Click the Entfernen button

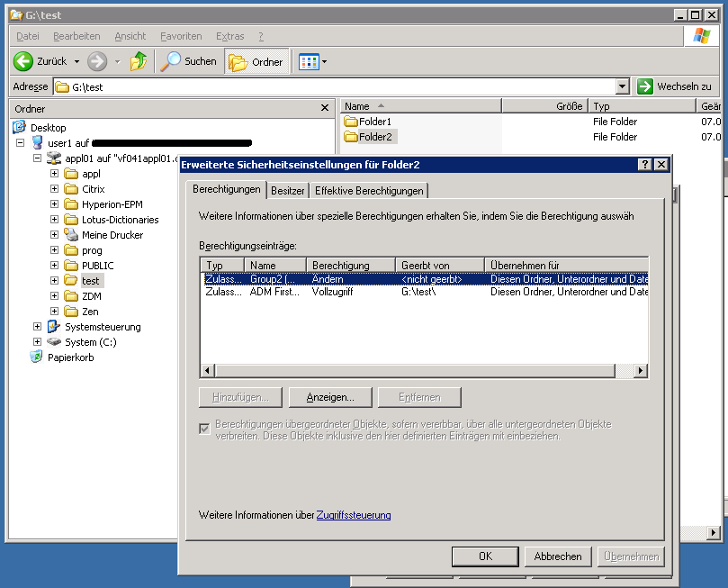[419, 397]
